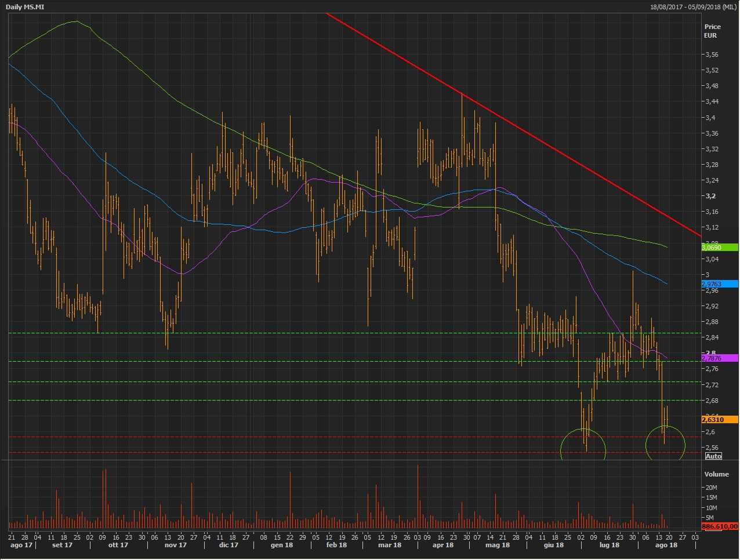740x560 pixels.
Task: Click the 'nov 17' month label on time axis
Action: click(x=175, y=545)
